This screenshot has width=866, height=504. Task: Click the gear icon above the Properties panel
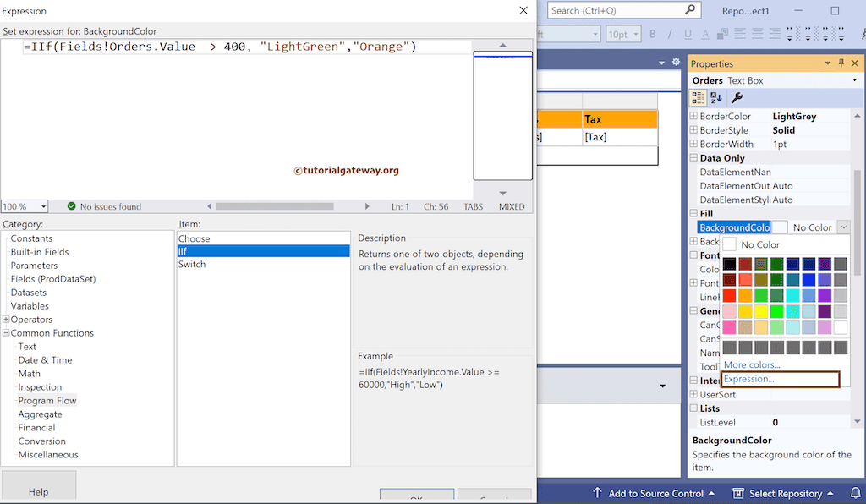click(675, 63)
